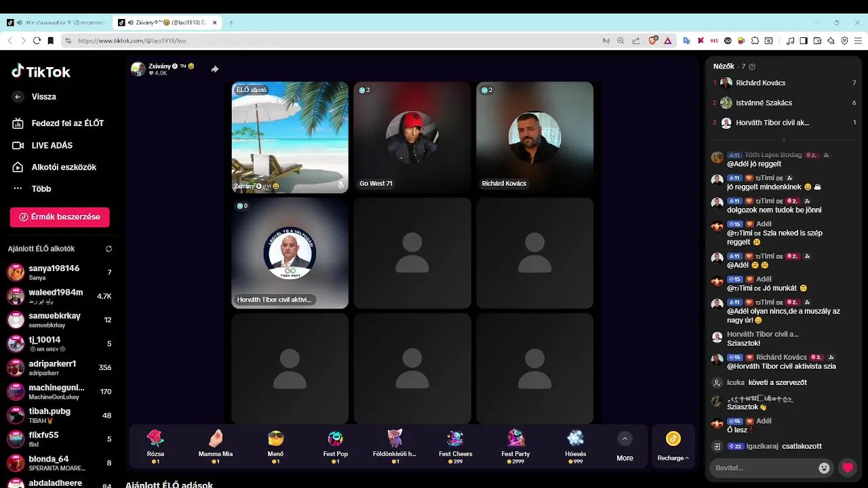The image size is (868, 488).
Task: Open the browser media control music icon
Action: click(790, 41)
